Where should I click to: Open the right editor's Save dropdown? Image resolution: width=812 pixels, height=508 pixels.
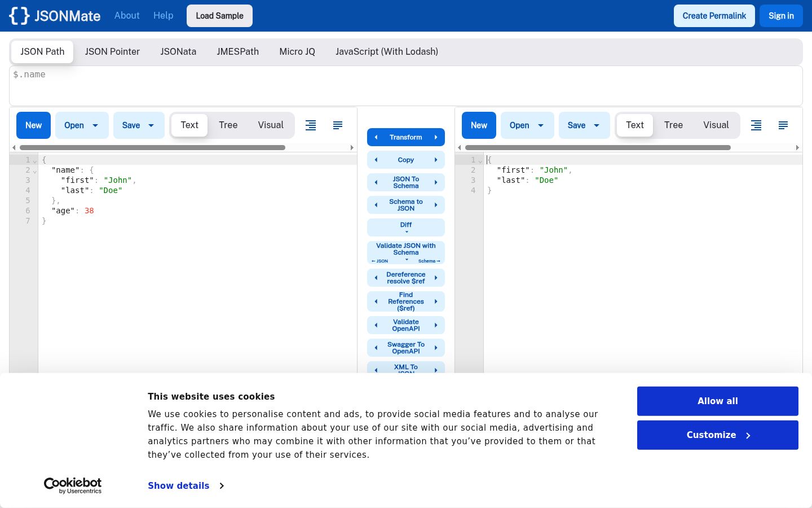pos(584,125)
